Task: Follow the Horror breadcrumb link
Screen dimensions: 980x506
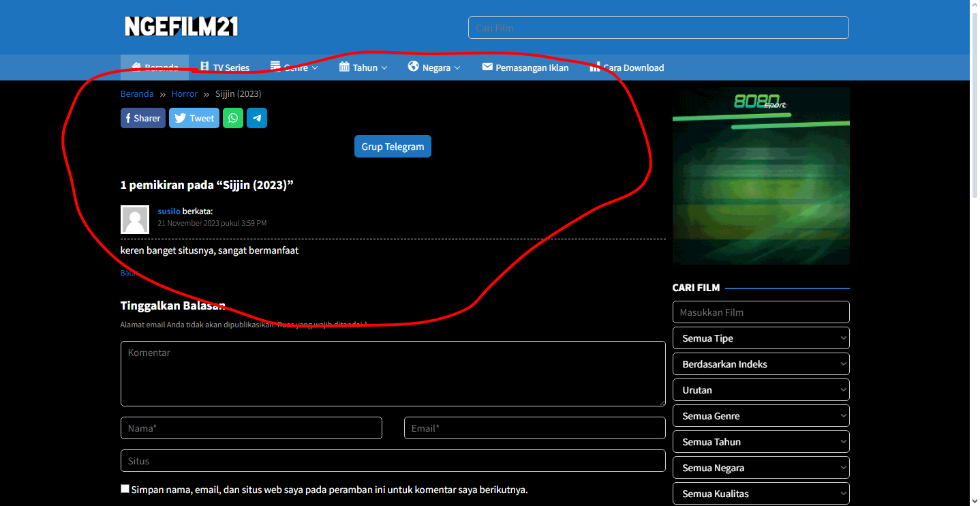Action: (185, 94)
